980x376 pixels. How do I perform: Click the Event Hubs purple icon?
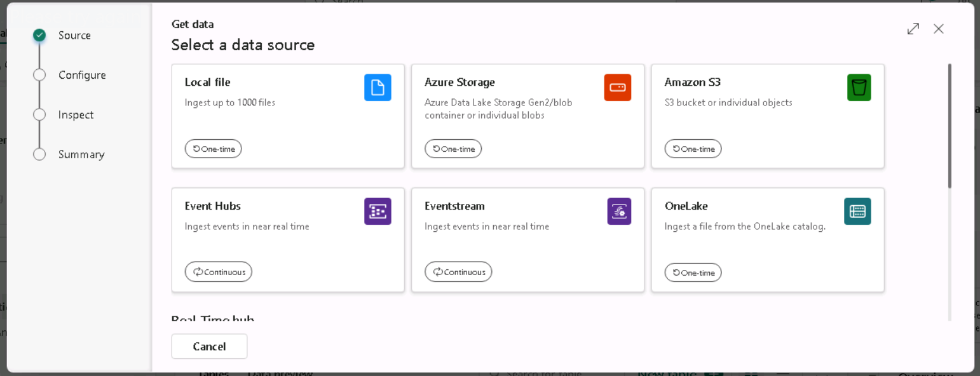point(378,211)
